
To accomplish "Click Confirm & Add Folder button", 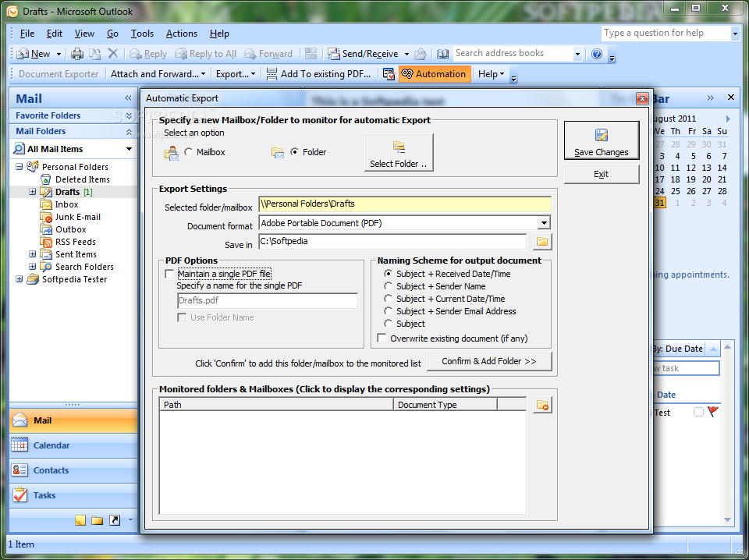I will (489, 361).
